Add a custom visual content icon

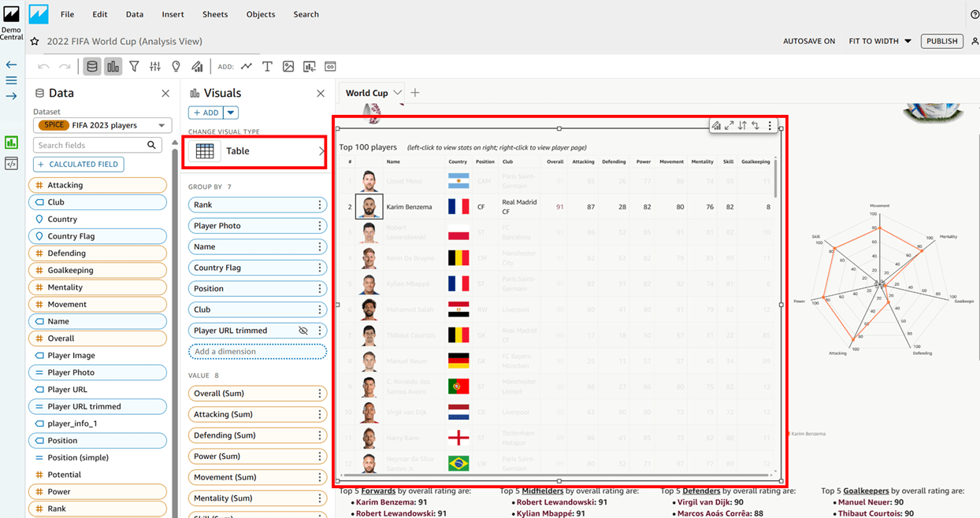[310, 67]
